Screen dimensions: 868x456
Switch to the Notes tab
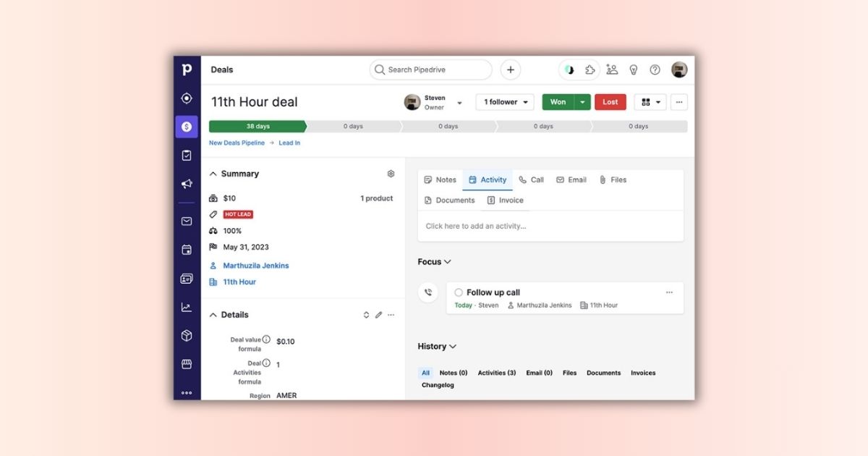click(x=440, y=180)
